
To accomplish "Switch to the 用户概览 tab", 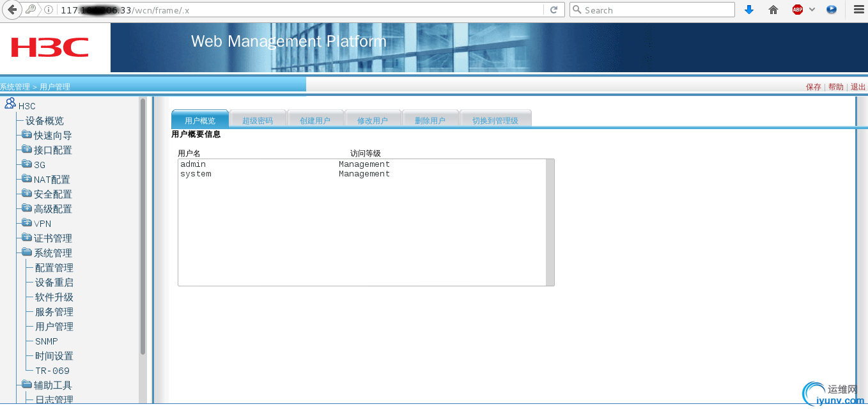I will tap(200, 120).
